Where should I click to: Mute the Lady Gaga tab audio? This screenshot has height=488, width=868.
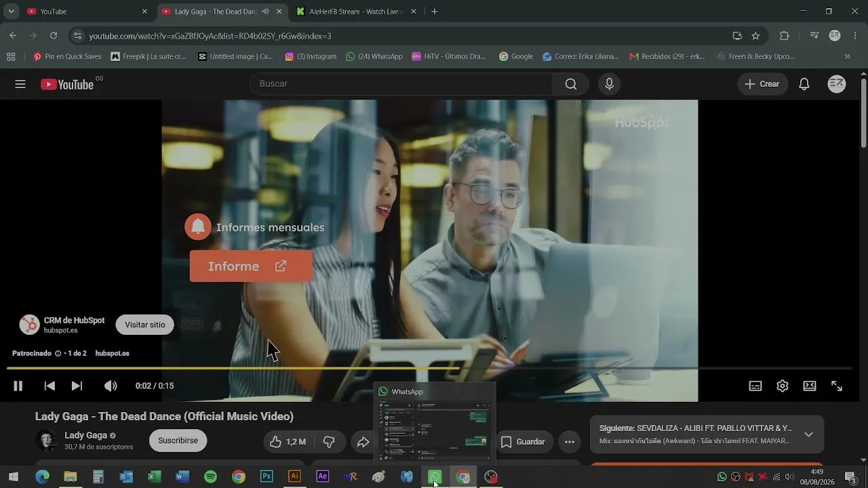click(265, 12)
